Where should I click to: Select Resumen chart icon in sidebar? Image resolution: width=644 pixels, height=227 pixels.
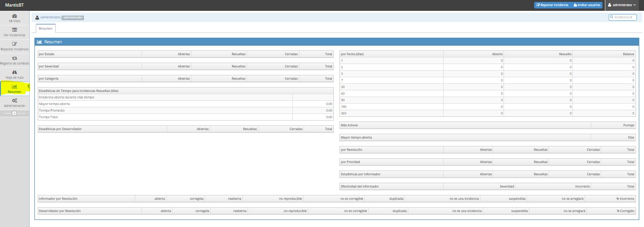click(15, 87)
